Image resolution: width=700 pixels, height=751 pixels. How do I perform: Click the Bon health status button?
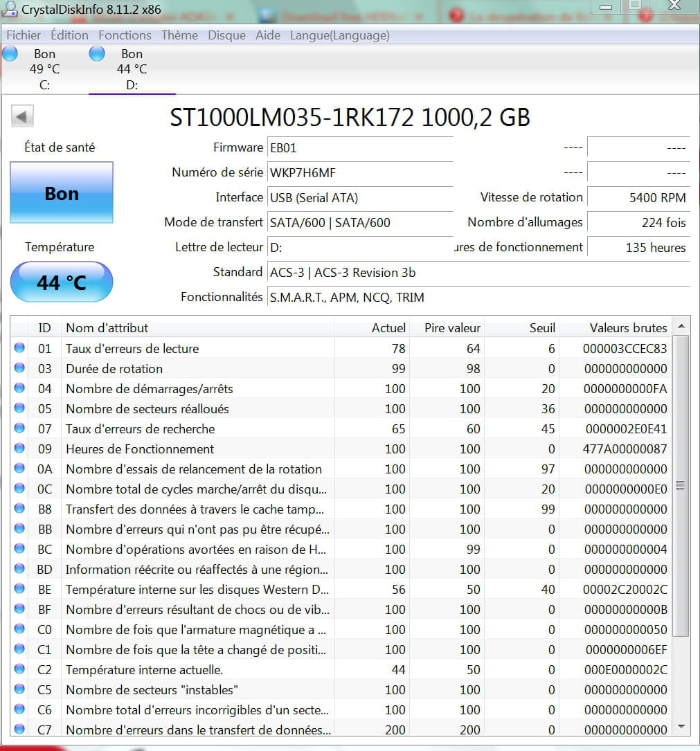[x=62, y=192]
